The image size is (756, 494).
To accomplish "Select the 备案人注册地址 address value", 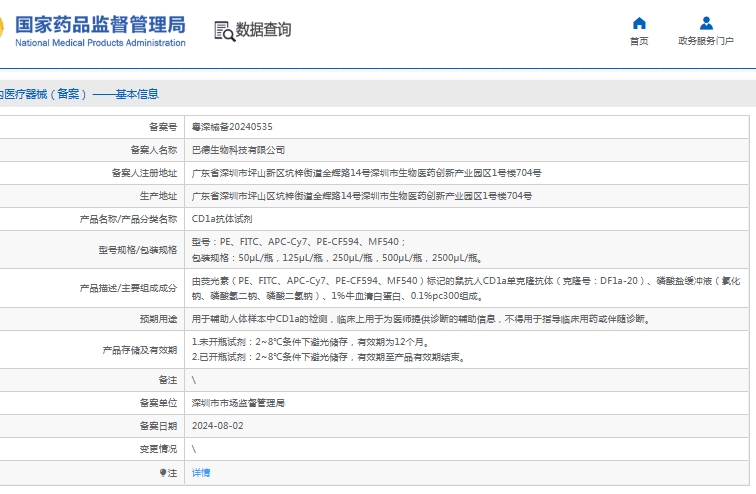I will 366,173.
